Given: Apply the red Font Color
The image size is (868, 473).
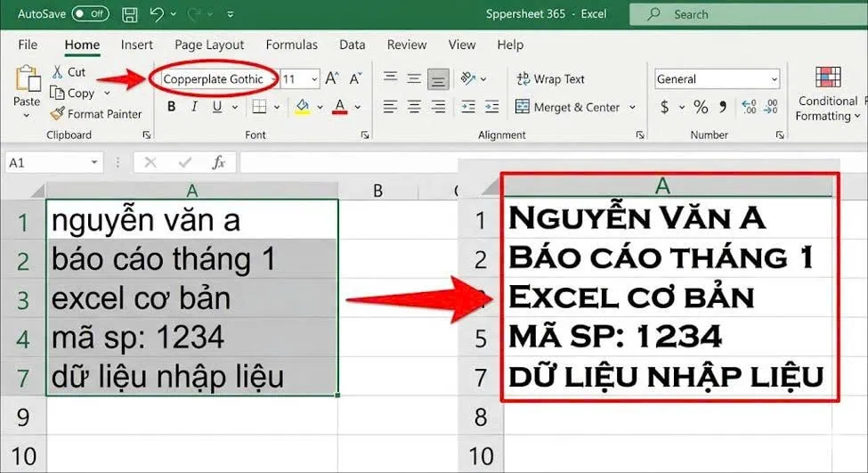Looking at the screenshot, I should pyautogui.click(x=340, y=106).
